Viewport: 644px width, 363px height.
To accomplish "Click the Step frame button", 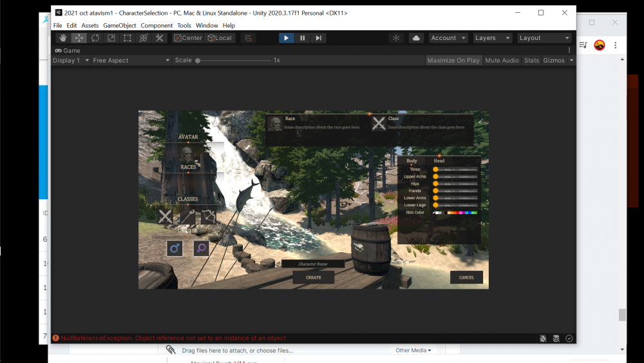I will pyautogui.click(x=318, y=38).
